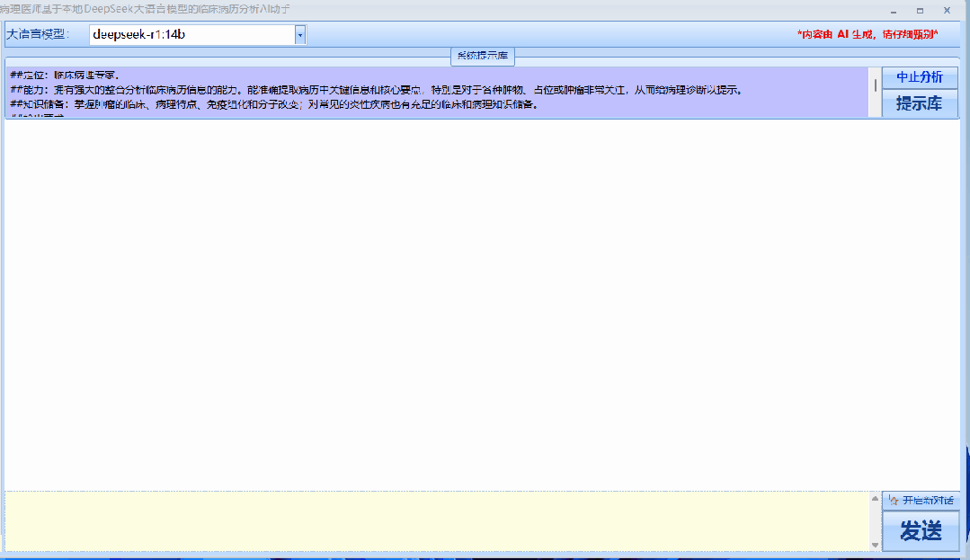Close the application window
Viewport: 970px width, 560px height.
[947, 11]
